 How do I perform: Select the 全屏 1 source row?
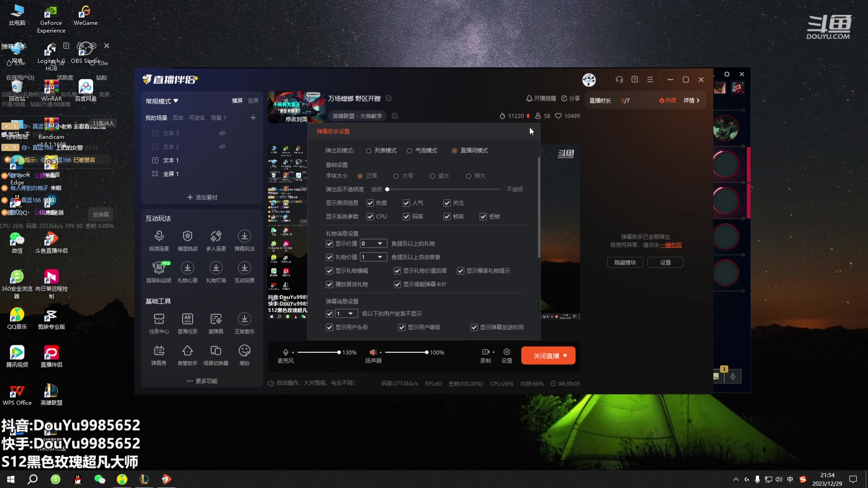(202, 174)
